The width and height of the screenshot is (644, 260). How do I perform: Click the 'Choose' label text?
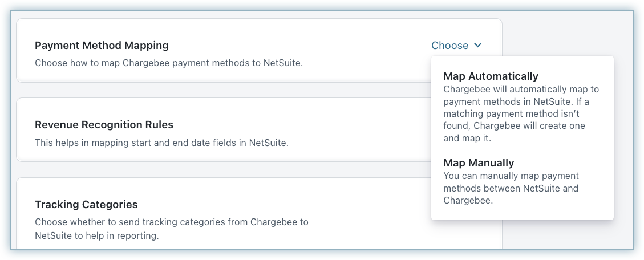[449, 46]
